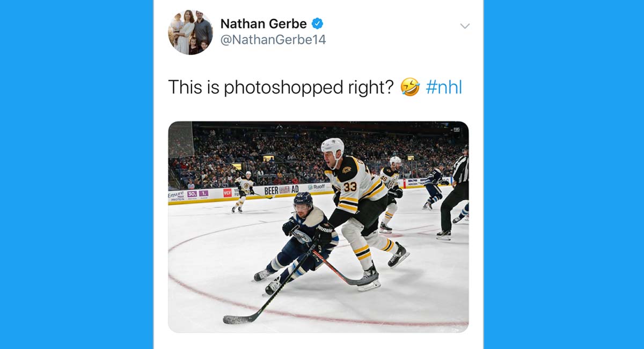Click the laughing emoji in the tweet
644x349 pixels.
[x=409, y=86]
